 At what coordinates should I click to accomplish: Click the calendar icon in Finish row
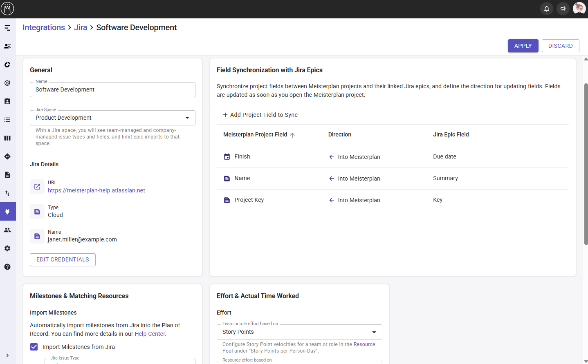click(x=227, y=157)
